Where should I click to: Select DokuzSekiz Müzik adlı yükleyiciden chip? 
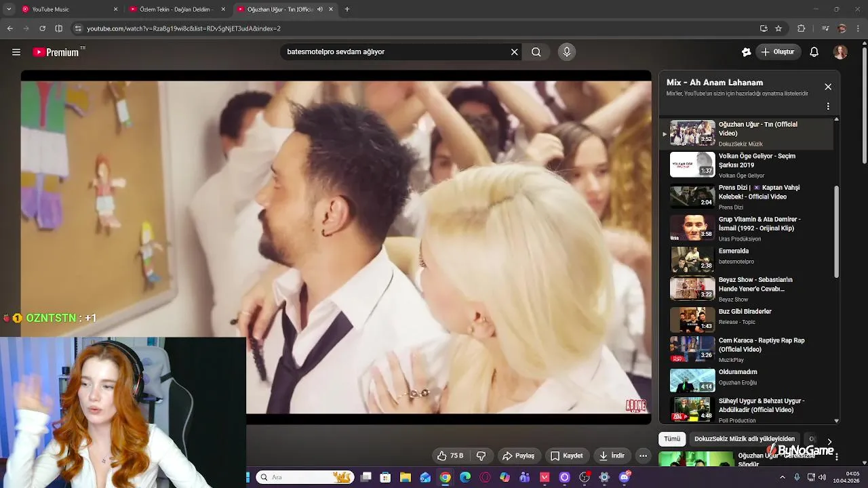[744, 439]
